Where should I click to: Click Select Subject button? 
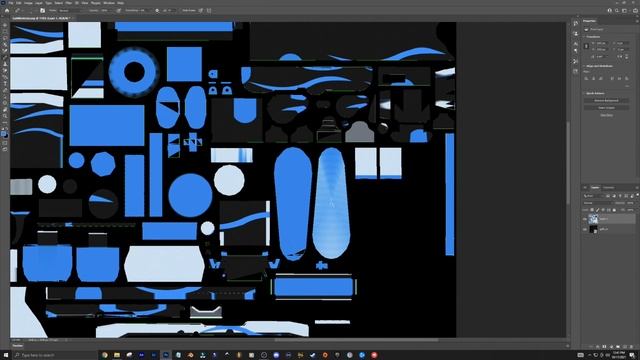point(606,108)
